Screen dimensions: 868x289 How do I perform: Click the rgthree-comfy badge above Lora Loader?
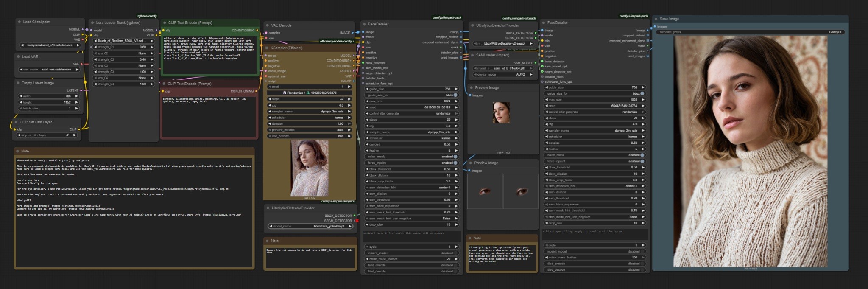147,16
